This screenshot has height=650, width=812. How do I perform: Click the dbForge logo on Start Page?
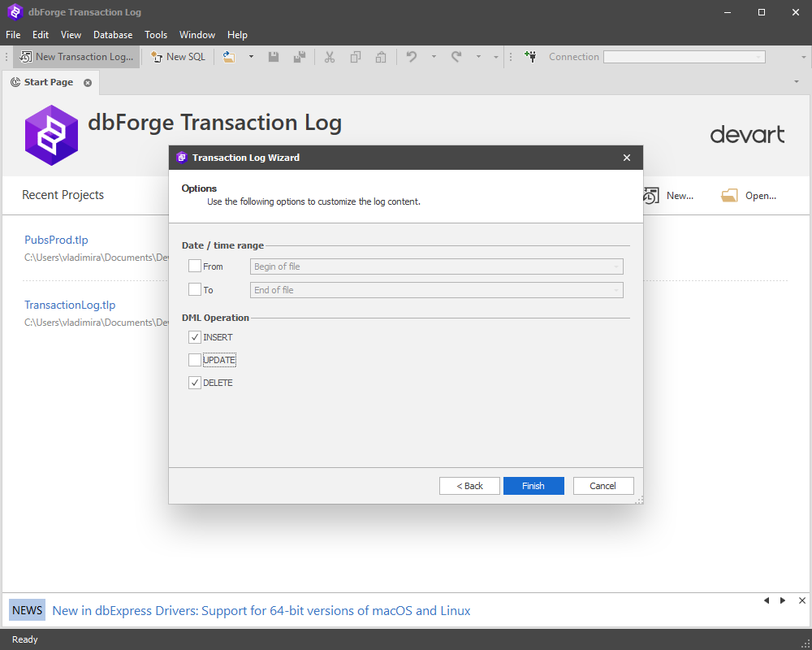[x=51, y=136]
